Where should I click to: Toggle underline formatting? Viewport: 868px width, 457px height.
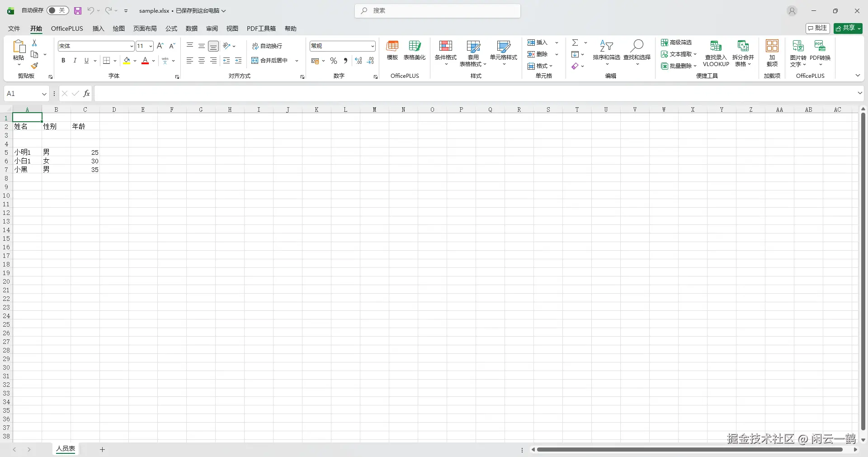click(x=86, y=61)
